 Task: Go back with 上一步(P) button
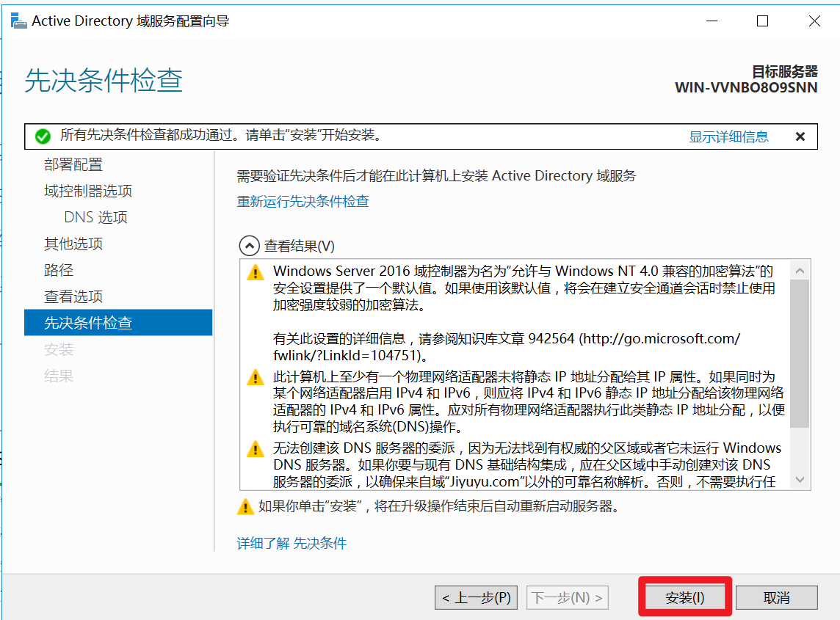(477, 597)
